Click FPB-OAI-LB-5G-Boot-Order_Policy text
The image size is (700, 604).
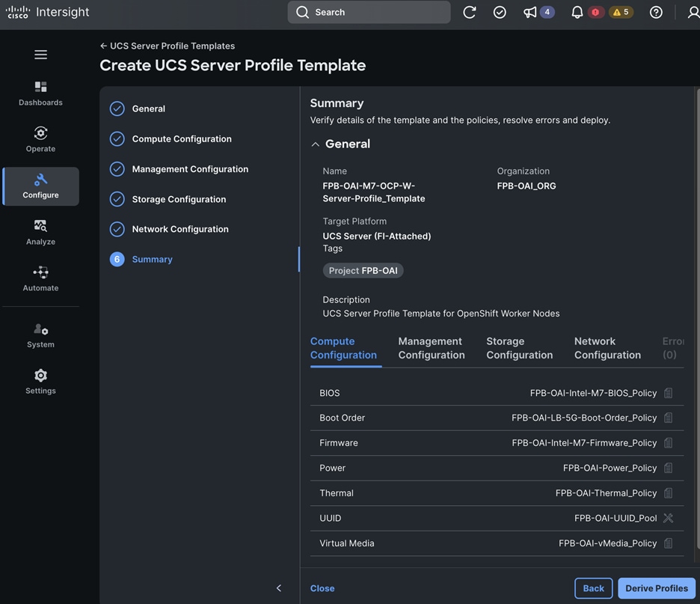pyautogui.click(x=584, y=418)
